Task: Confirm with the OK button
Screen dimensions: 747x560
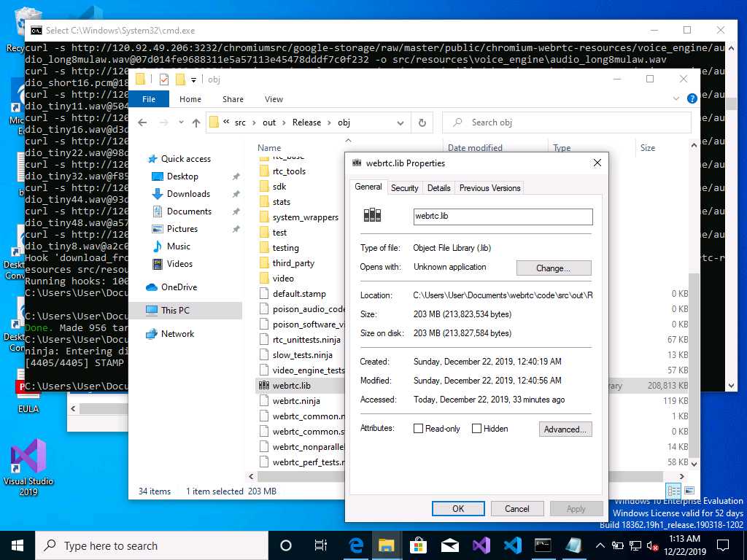Action: click(x=458, y=508)
